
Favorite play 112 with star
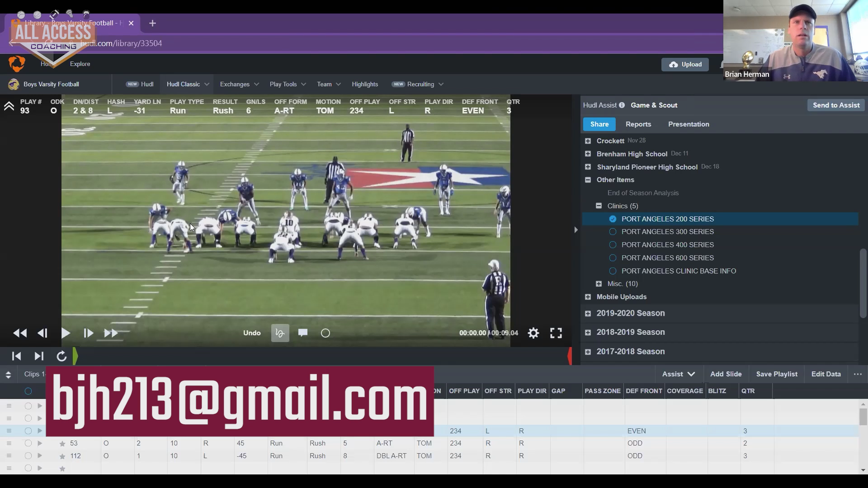click(62, 456)
